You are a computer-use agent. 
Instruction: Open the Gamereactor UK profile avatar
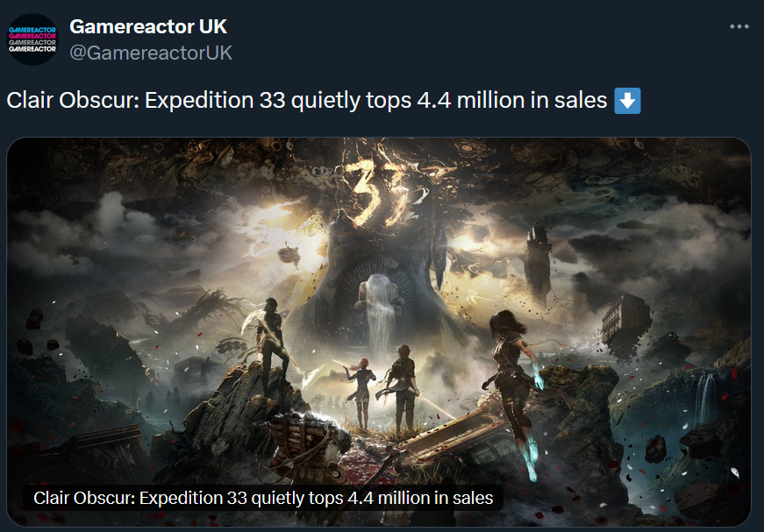coord(33,39)
